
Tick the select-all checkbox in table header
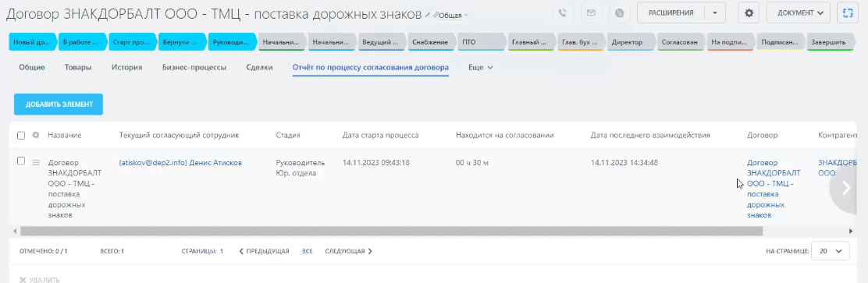pyautogui.click(x=21, y=136)
